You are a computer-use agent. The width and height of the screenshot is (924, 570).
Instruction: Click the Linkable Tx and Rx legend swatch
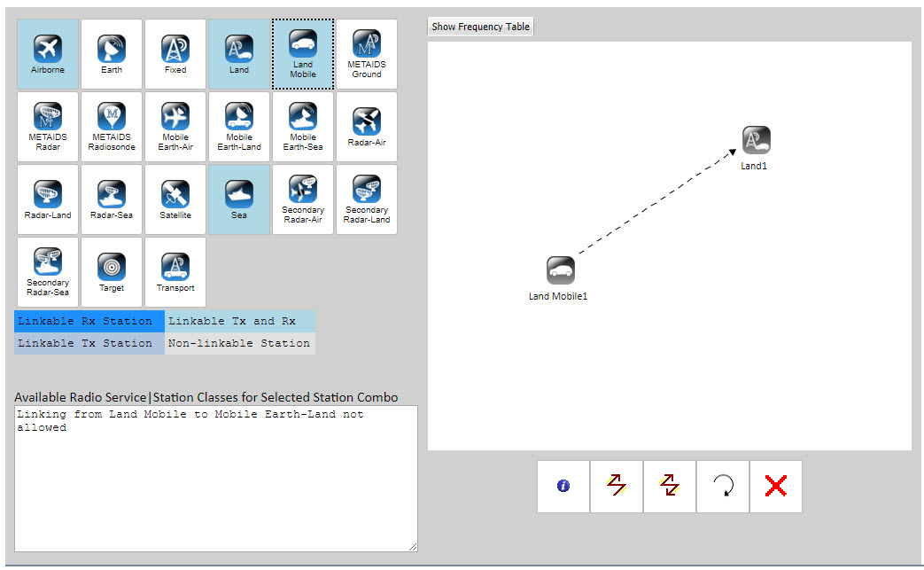tap(240, 321)
